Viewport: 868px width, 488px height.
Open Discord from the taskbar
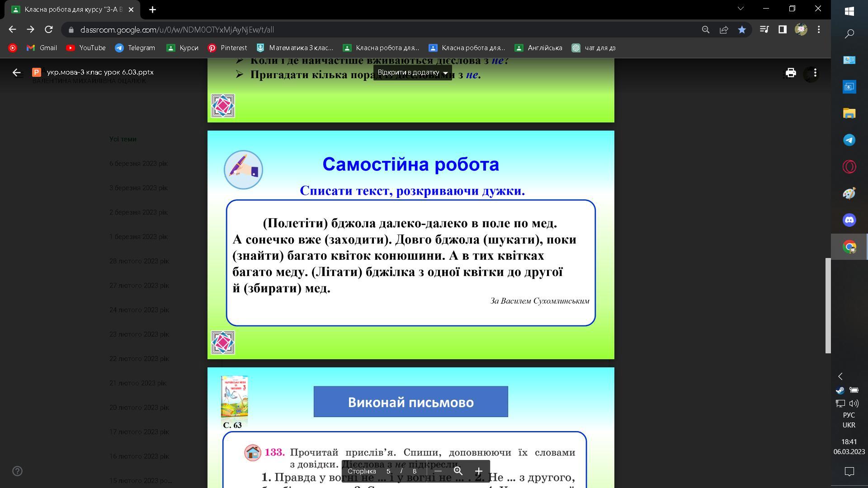point(849,220)
